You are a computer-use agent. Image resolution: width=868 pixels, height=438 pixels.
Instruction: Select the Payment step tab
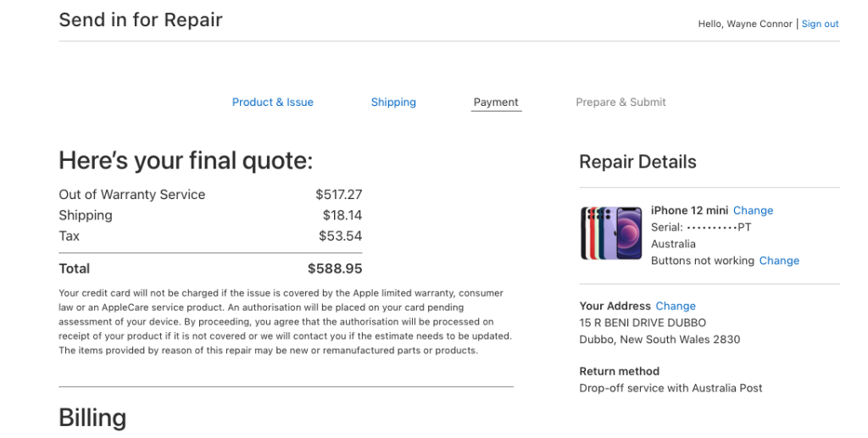pos(496,103)
